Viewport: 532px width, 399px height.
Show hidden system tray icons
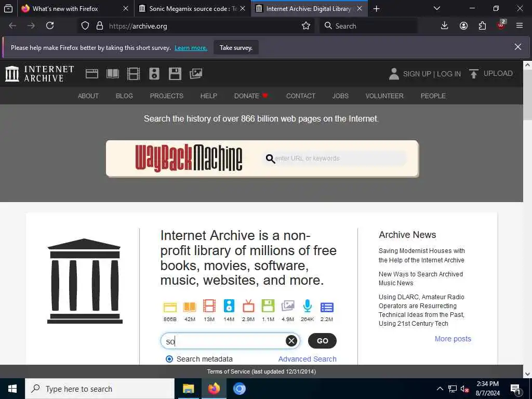click(x=440, y=389)
